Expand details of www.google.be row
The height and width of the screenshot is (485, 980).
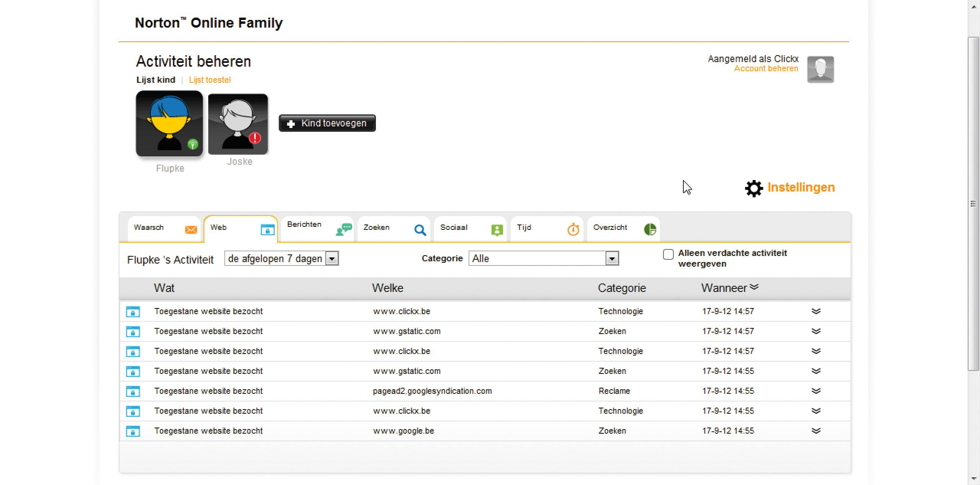(816, 431)
